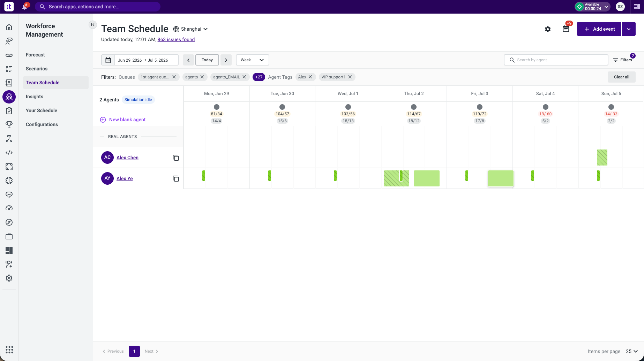Collapse the Workforce Management sidebar panel
Screen dimensions: 644x361
click(92, 24)
